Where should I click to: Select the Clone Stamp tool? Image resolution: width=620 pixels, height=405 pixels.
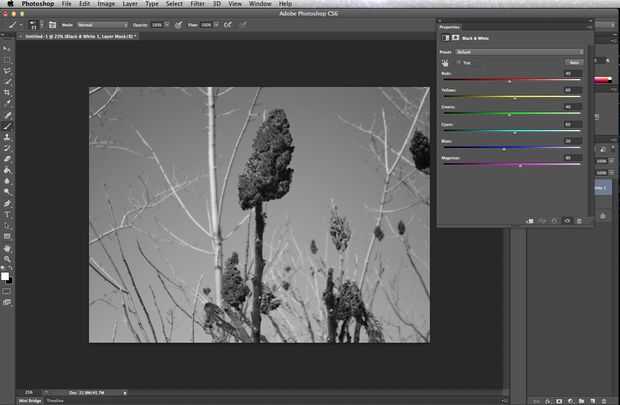click(x=7, y=137)
